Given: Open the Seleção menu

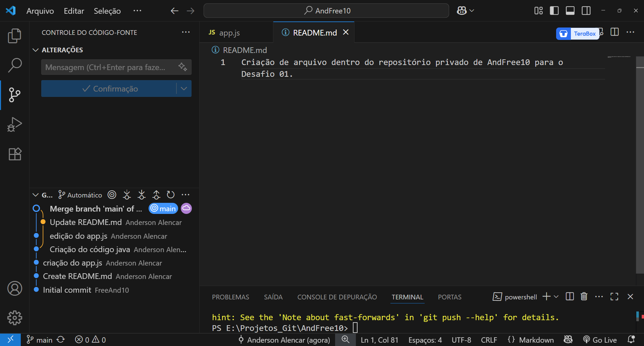Looking at the screenshot, I should tap(107, 11).
